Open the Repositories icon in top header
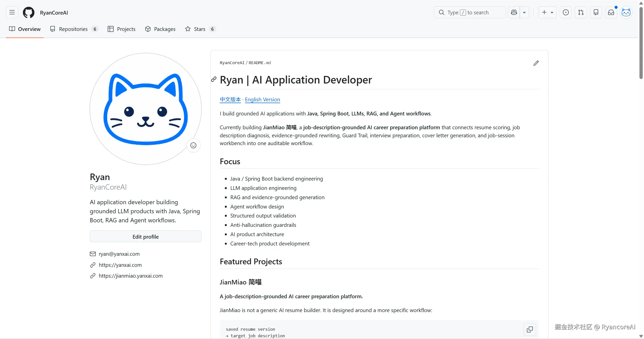The width and height of the screenshot is (644, 339). coord(596,12)
